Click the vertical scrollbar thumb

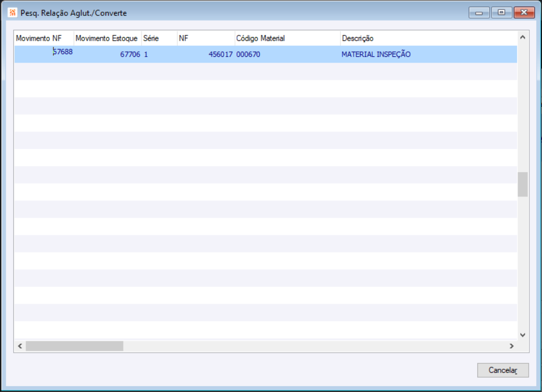[x=523, y=184]
